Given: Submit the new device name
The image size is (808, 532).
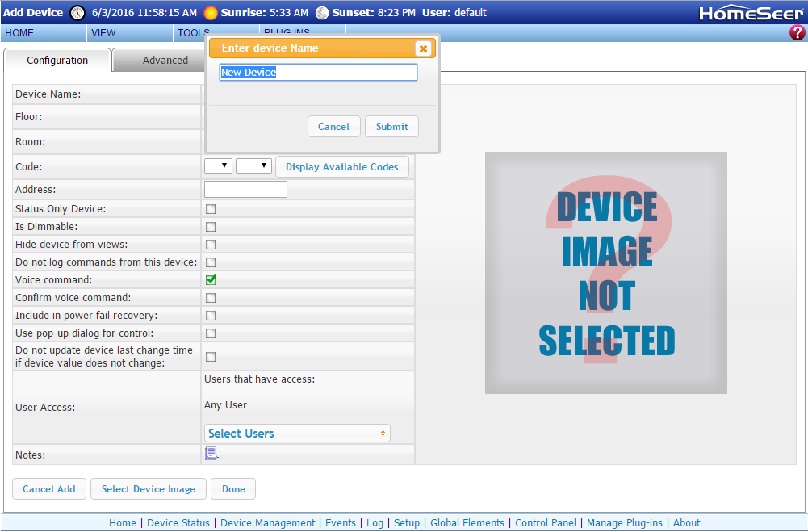Looking at the screenshot, I should [391, 126].
